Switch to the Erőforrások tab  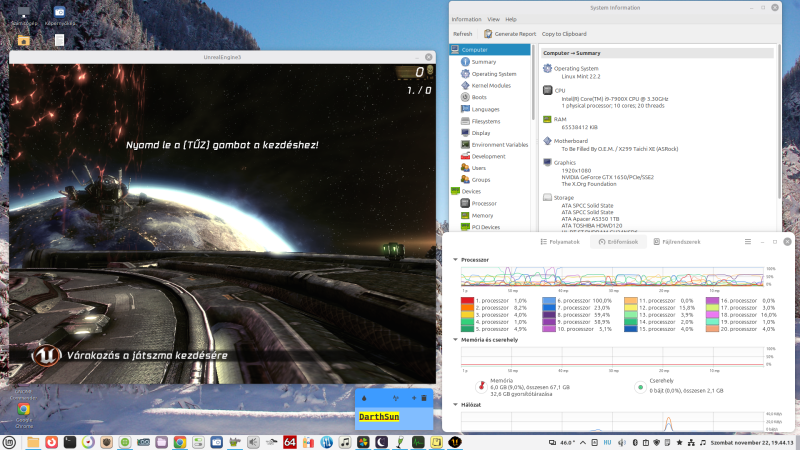point(618,242)
